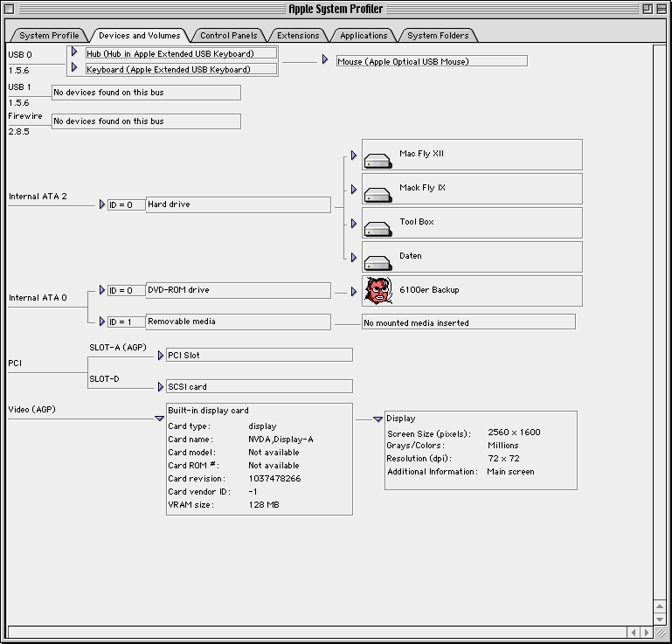Show the System Folders tab
Image resolution: width=672 pixels, height=644 pixels.
tap(438, 36)
